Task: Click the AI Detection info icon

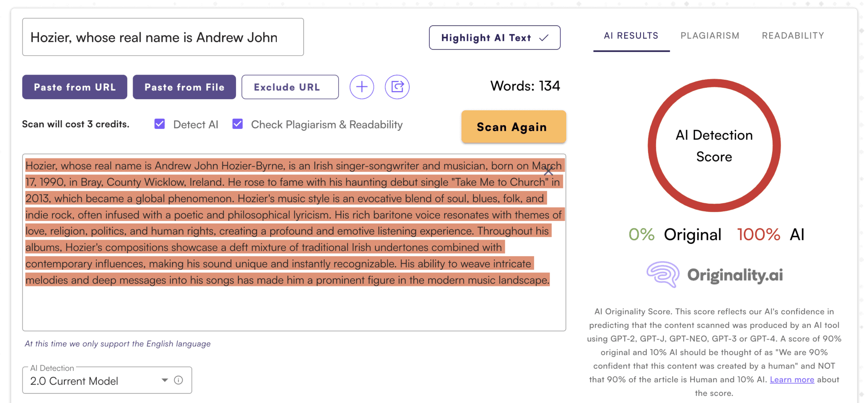Action: 178,380
